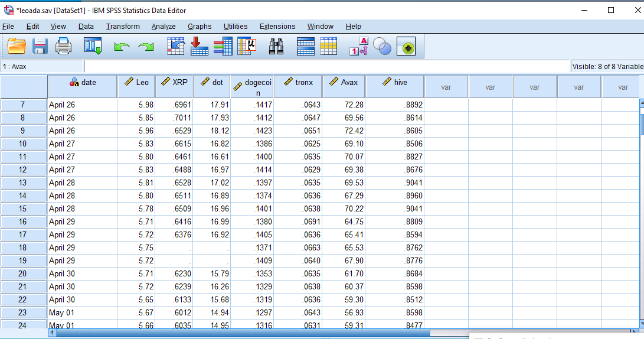Insert cases toolbar icon
The width and height of the screenshot is (644, 339).
tap(306, 46)
